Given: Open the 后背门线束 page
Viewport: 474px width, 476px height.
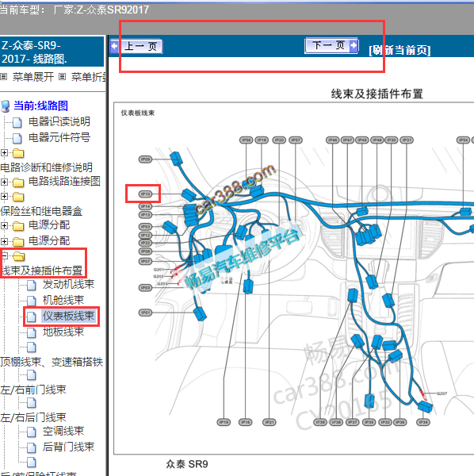Looking at the screenshot, I should 68,447.
